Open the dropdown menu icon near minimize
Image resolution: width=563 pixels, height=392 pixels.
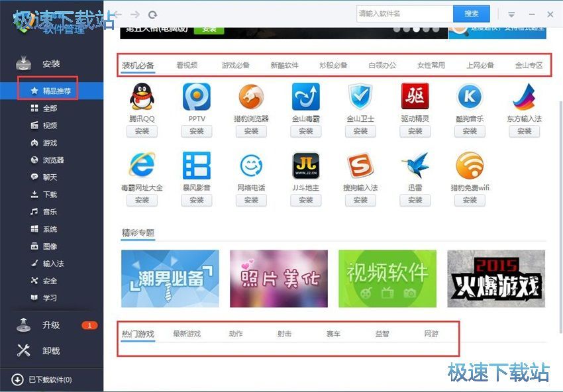click(511, 15)
